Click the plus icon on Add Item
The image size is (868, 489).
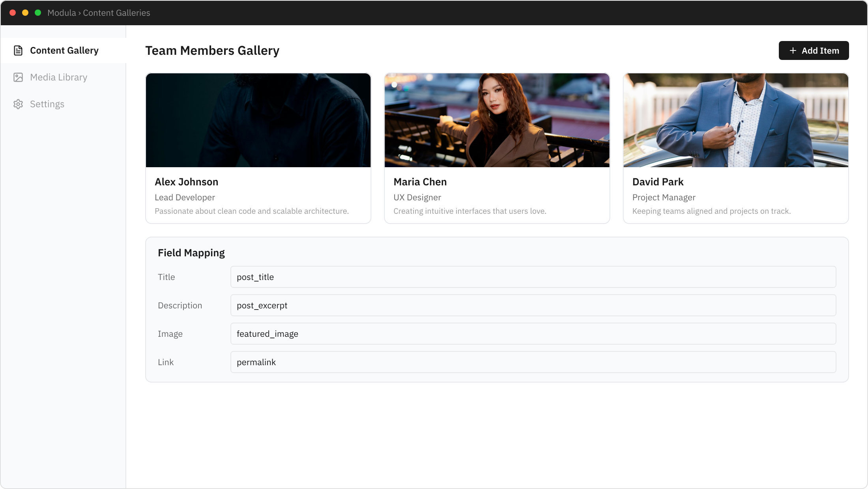[x=793, y=50]
